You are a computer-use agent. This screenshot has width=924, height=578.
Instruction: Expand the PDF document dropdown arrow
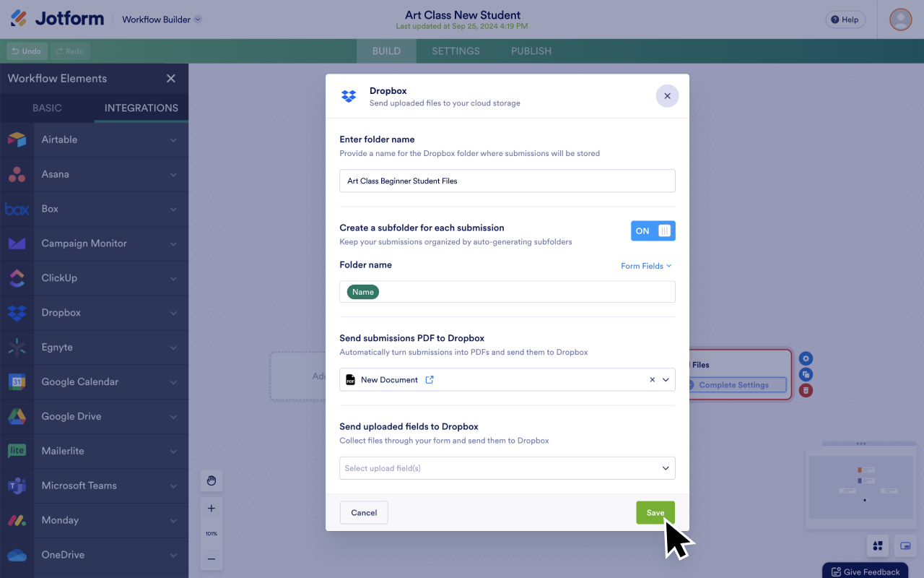click(666, 379)
